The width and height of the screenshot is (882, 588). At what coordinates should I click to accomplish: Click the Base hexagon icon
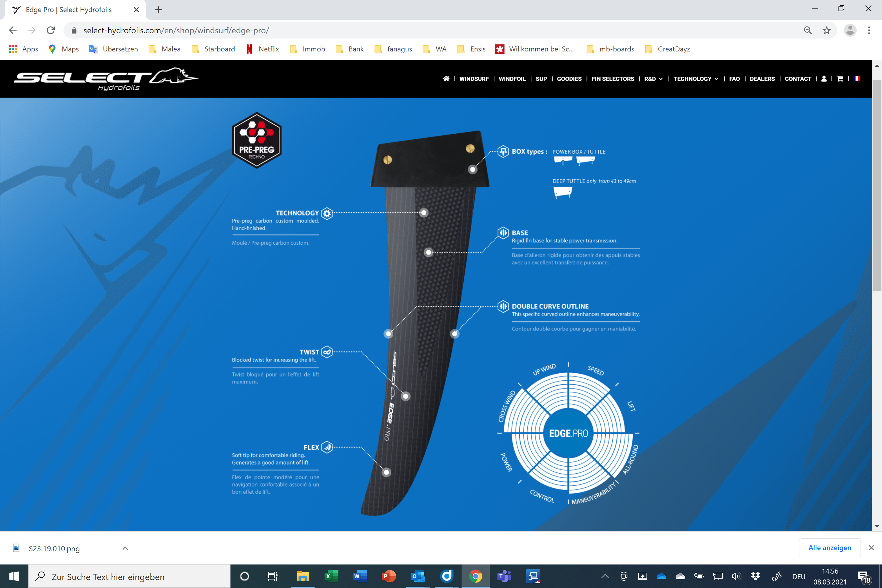point(503,233)
